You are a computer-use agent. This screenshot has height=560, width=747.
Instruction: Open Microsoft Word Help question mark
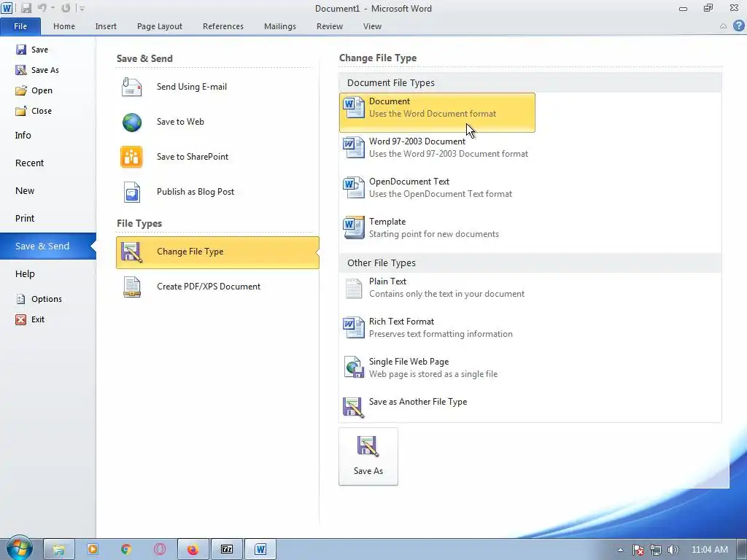(739, 26)
